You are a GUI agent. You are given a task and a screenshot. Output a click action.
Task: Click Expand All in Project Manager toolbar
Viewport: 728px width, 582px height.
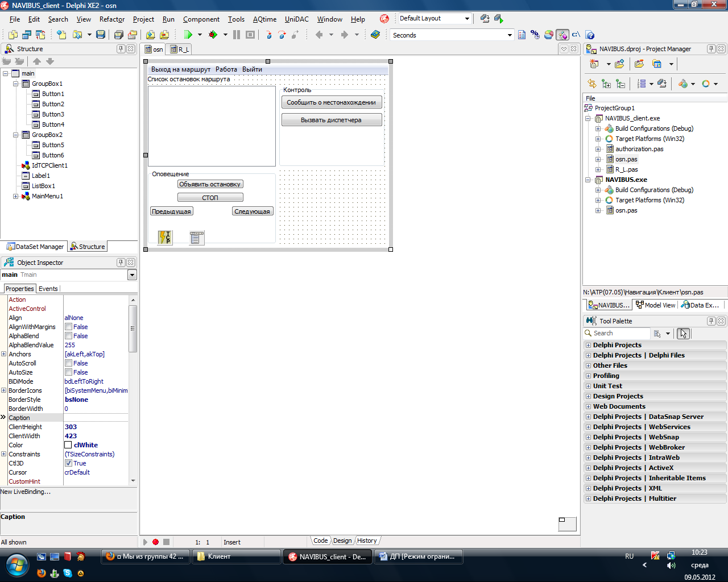[606, 84]
